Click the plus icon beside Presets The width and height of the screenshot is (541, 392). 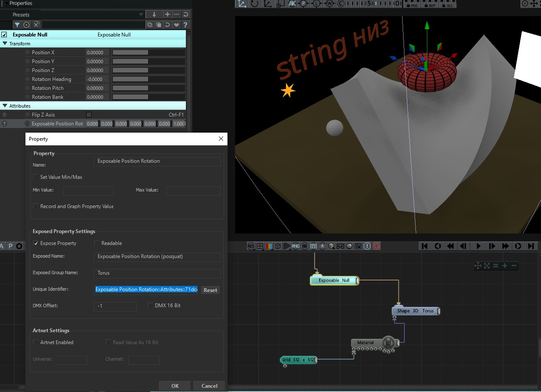tap(167, 14)
